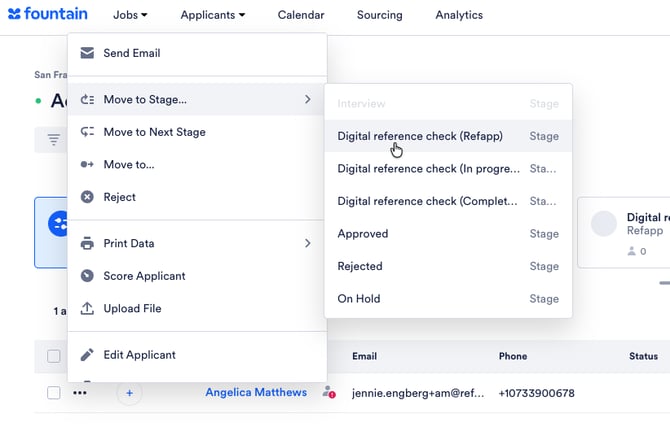Click the Reject X icon

coord(87,197)
